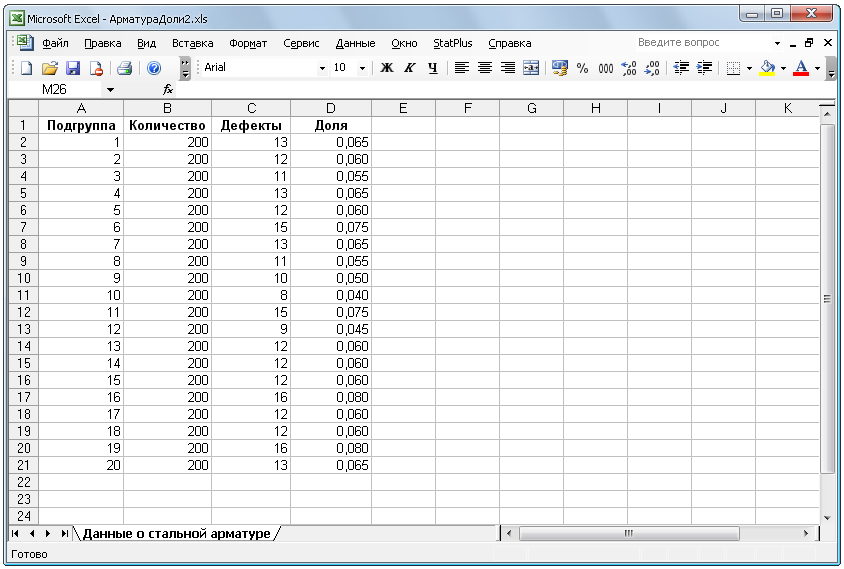
Task: Go to next sheet tab arrow
Action: 48,533
